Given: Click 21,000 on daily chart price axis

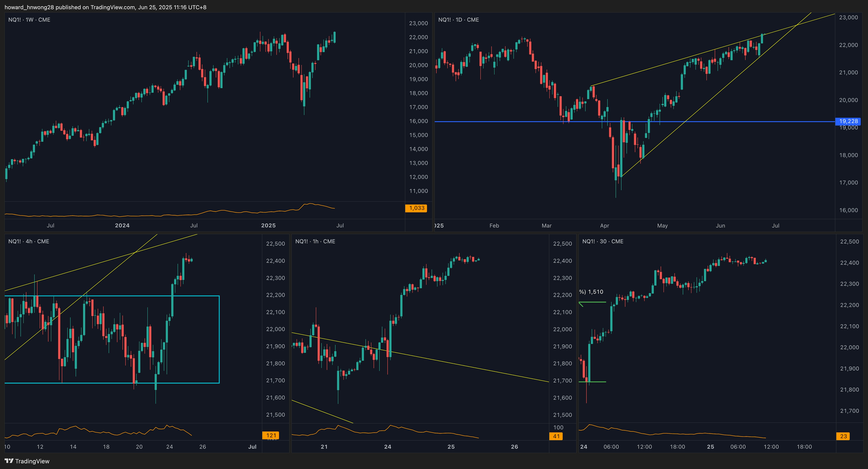Looking at the screenshot, I should coord(849,72).
